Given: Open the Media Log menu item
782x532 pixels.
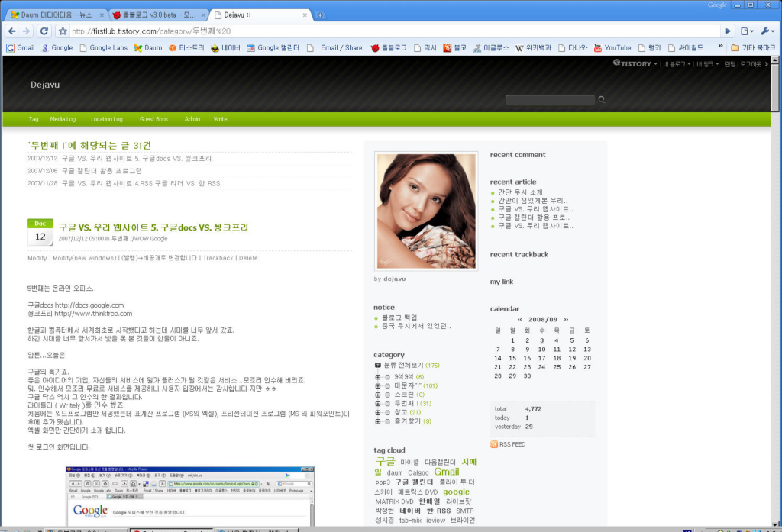Looking at the screenshot, I should coord(63,119).
